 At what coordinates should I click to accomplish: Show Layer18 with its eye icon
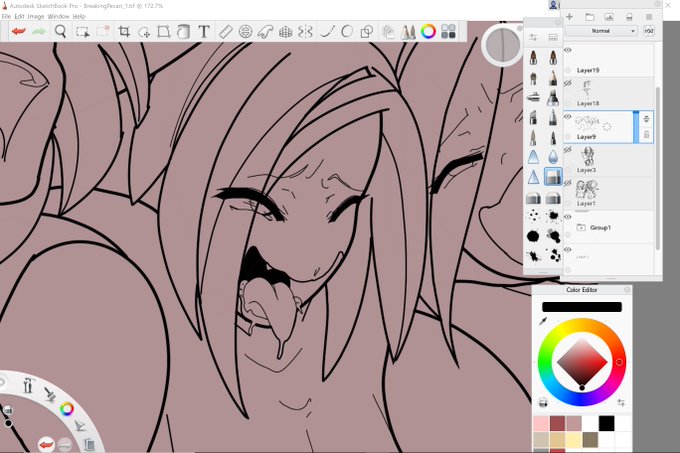tap(568, 83)
